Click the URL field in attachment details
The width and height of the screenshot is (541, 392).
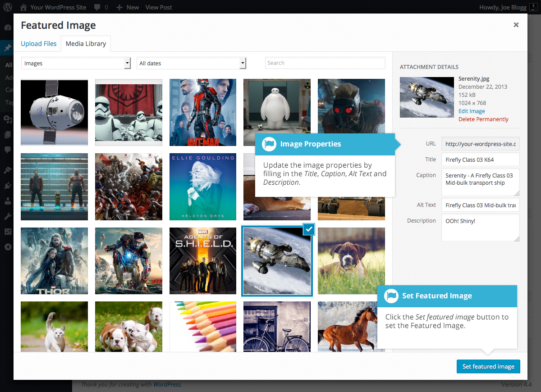click(481, 144)
